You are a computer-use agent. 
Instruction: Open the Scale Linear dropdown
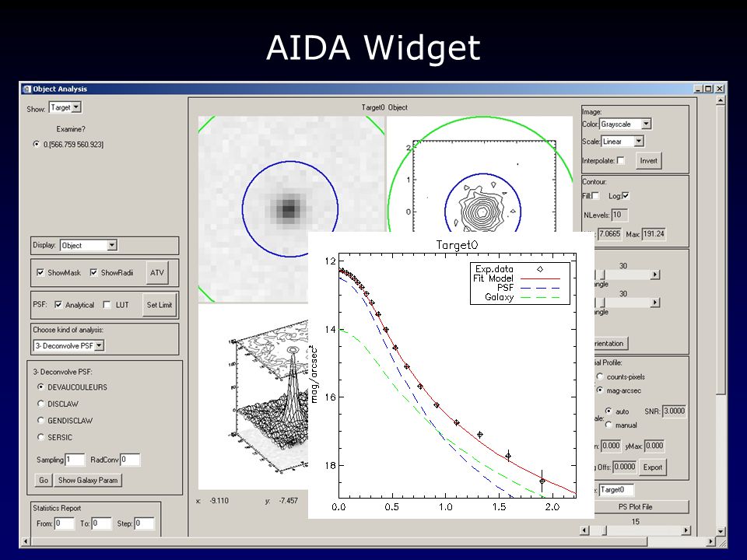coord(622,142)
